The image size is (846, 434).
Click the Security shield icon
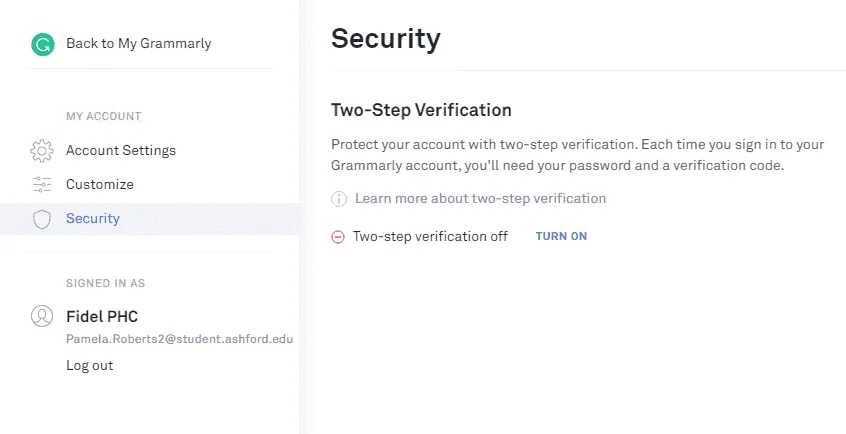coord(42,219)
